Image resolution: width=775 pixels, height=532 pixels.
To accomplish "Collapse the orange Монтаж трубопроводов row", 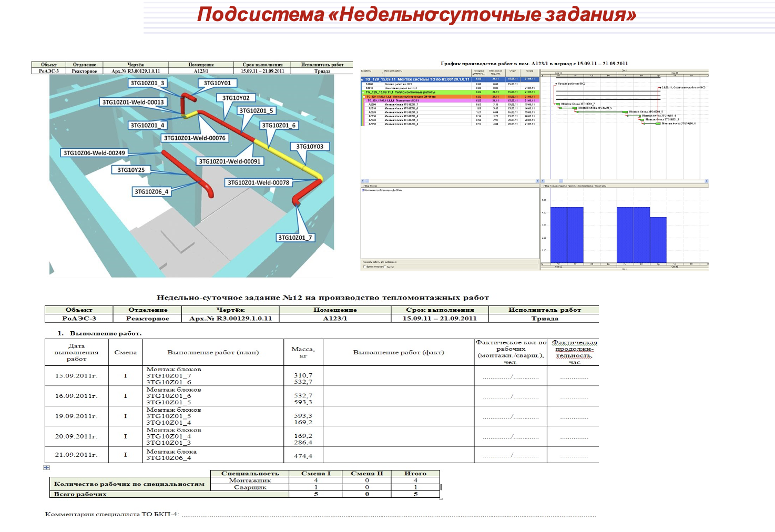I will pos(364,97).
